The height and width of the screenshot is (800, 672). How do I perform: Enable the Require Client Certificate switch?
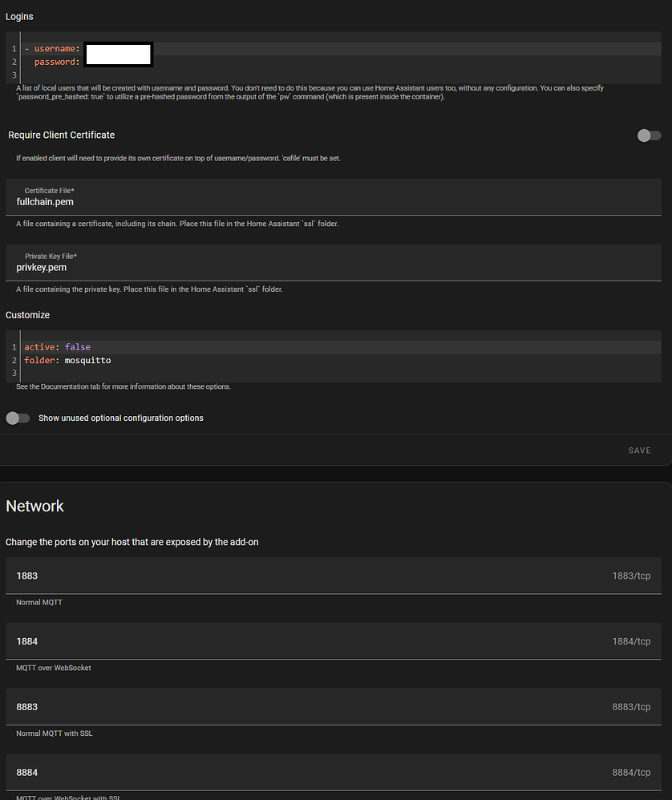tap(649, 135)
